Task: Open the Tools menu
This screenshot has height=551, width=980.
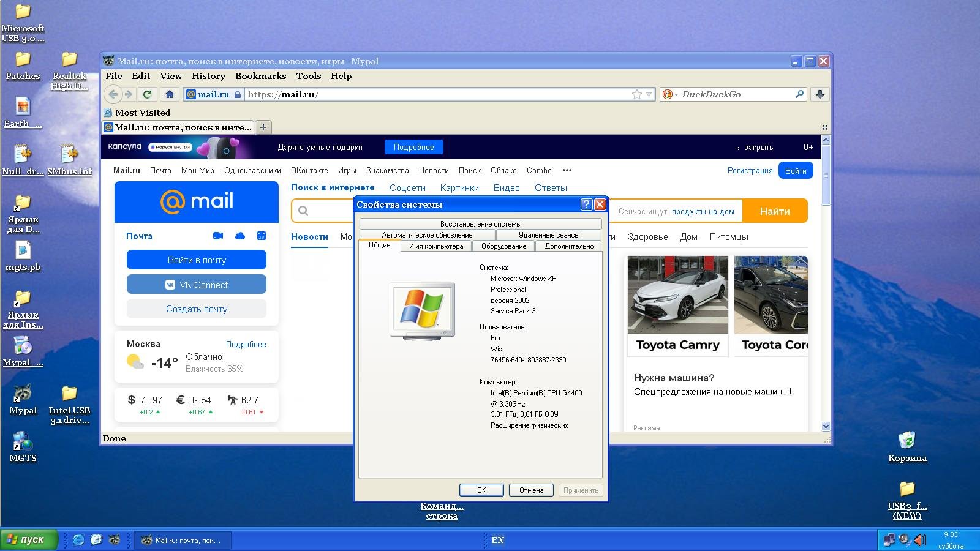Action: 308,76
